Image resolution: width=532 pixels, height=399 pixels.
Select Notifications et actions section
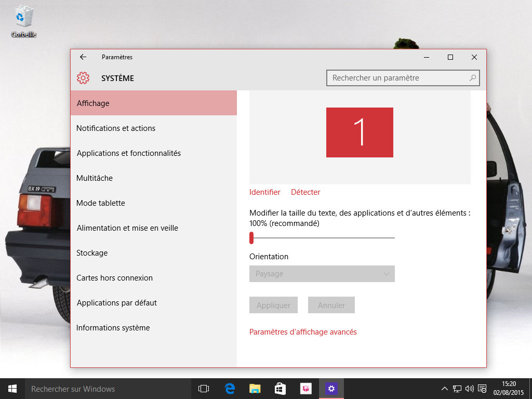coord(116,128)
